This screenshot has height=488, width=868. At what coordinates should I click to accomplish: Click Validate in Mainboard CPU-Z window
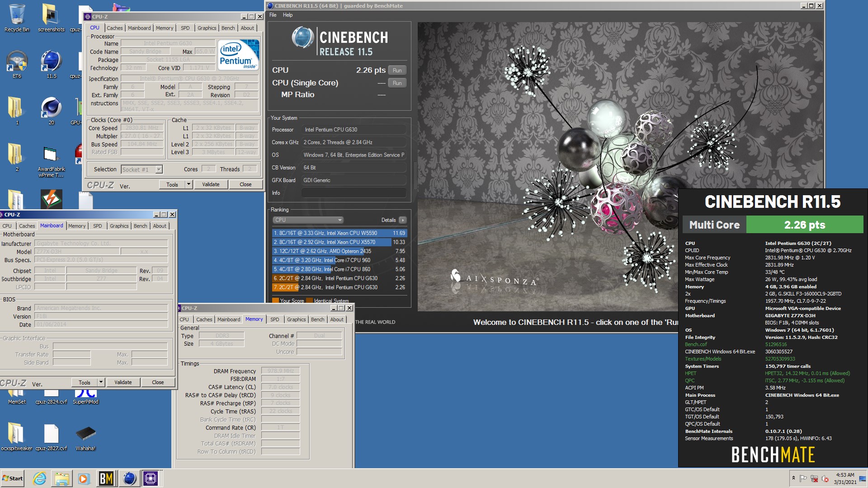pyautogui.click(x=123, y=382)
